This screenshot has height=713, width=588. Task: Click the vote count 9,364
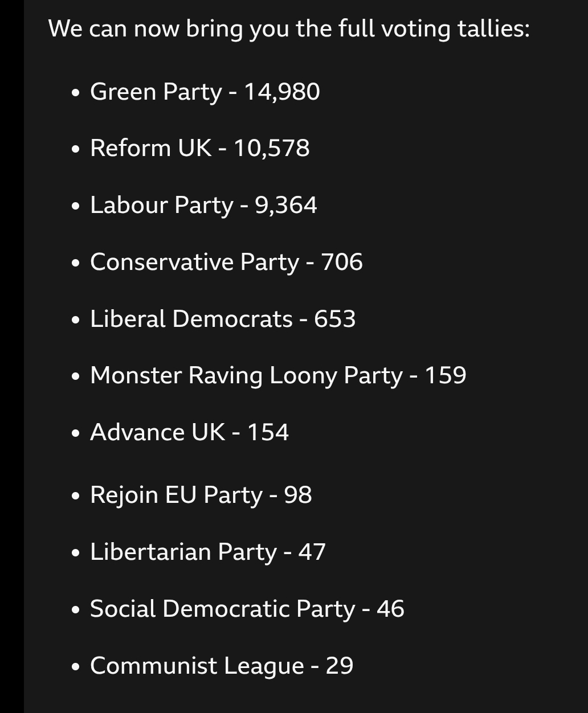click(x=286, y=205)
